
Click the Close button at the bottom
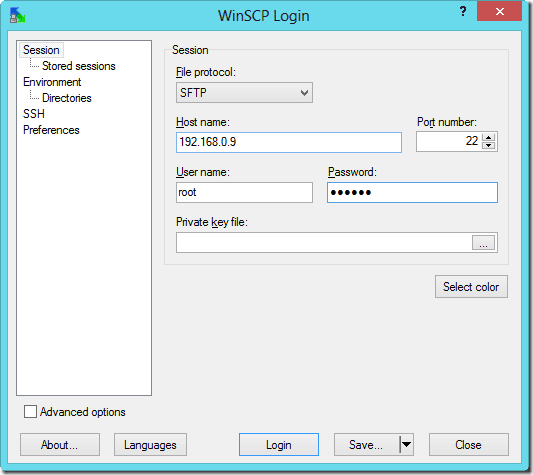[x=468, y=444]
